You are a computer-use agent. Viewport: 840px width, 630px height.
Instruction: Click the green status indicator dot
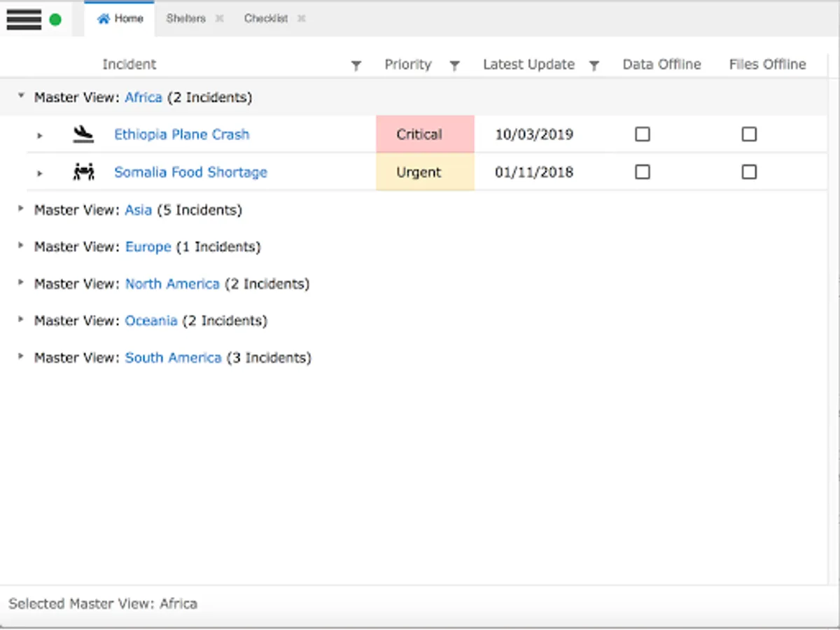click(55, 20)
